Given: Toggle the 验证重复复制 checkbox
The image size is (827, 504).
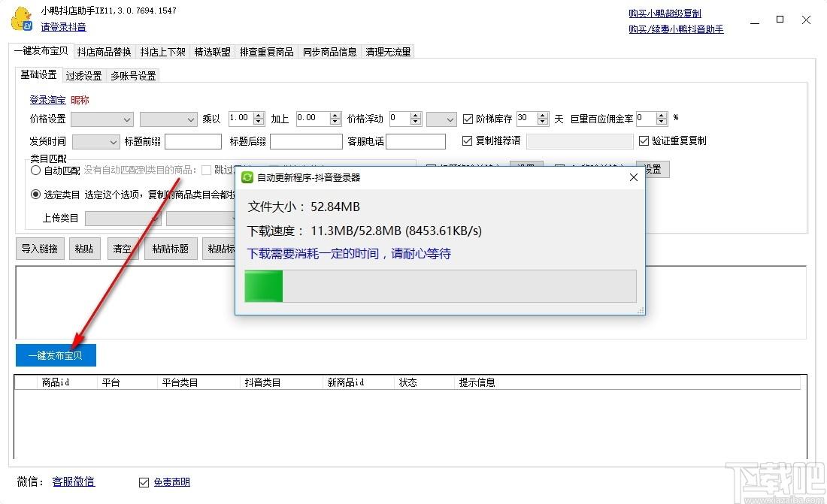Looking at the screenshot, I should tap(644, 140).
